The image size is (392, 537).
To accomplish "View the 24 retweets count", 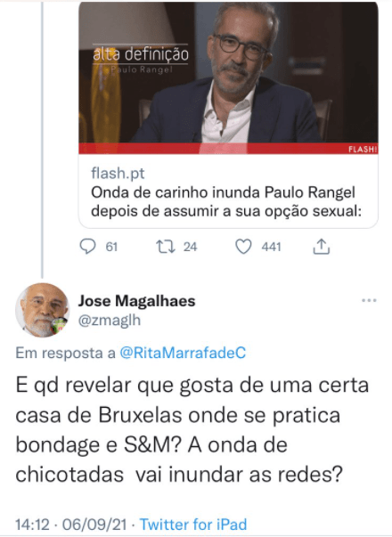I will 190,247.
